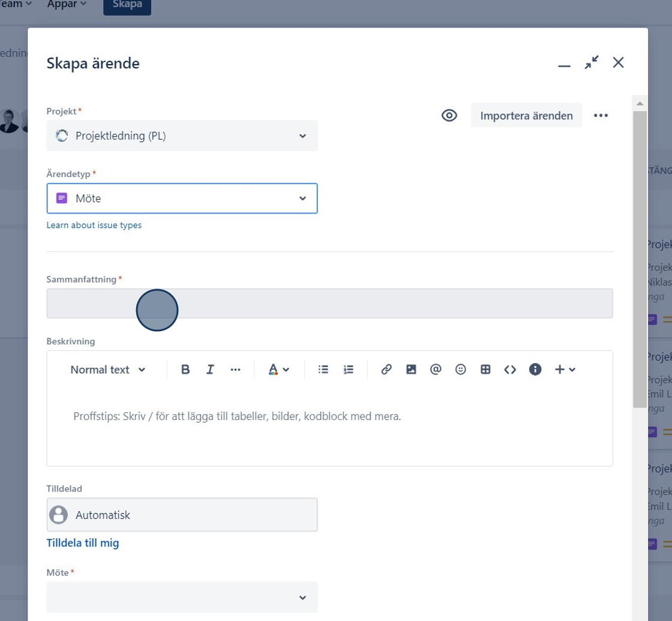The width and height of the screenshot is (672, 621).
Task: Open the Normal text style dropdown
Action: pyautogui.click(x=108, y=370)
